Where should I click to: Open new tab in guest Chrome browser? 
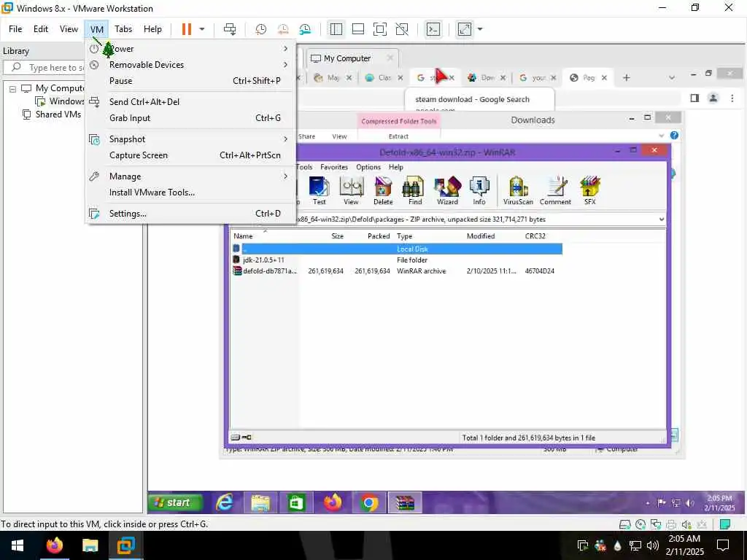[x=627, y=77]
